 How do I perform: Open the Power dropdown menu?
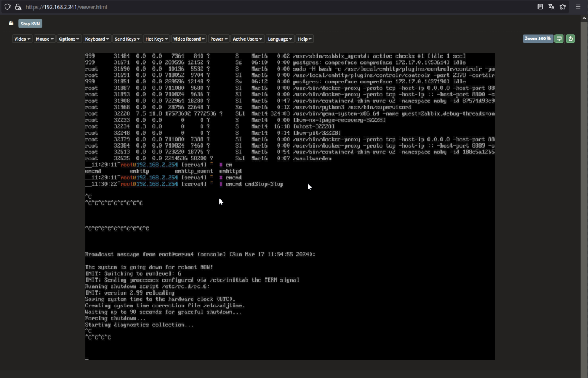tap(219, 39)
